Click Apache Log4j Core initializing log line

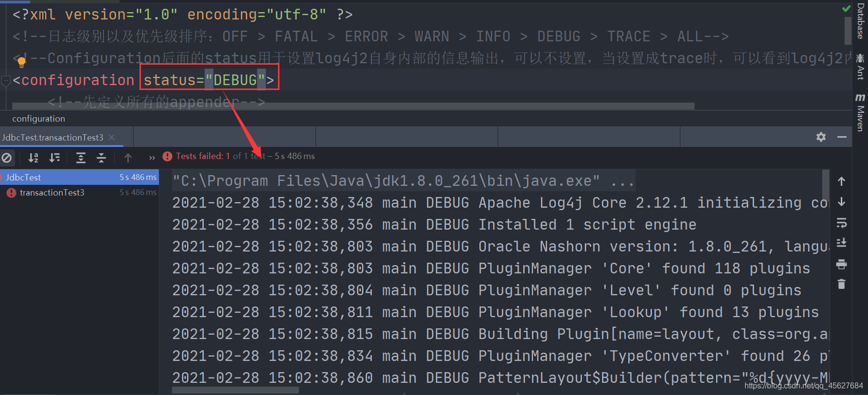point(501,203)
